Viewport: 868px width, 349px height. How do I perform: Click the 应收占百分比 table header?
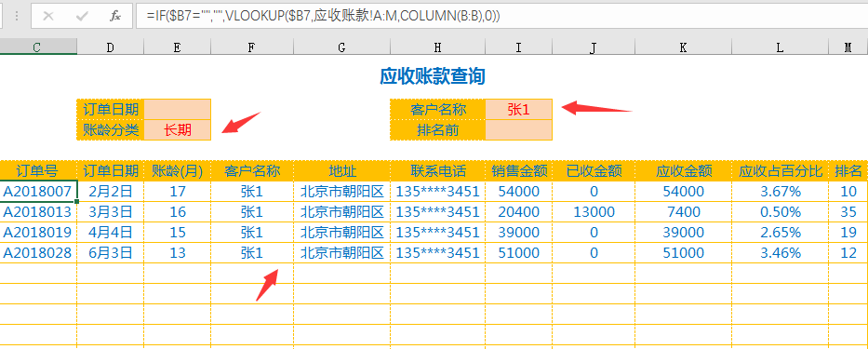tap(780, 170)
